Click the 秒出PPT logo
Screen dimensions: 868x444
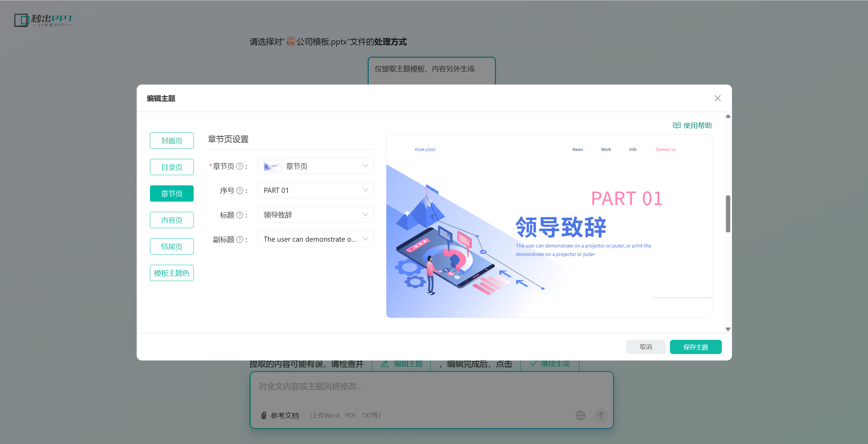tap(44, 20)
